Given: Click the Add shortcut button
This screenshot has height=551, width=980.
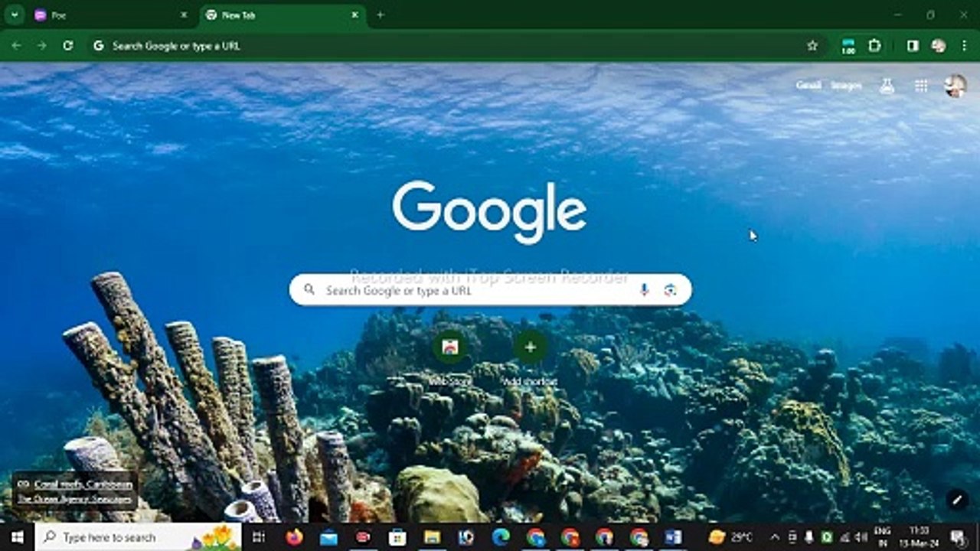Looking at the screenshot, I should 530,357.
